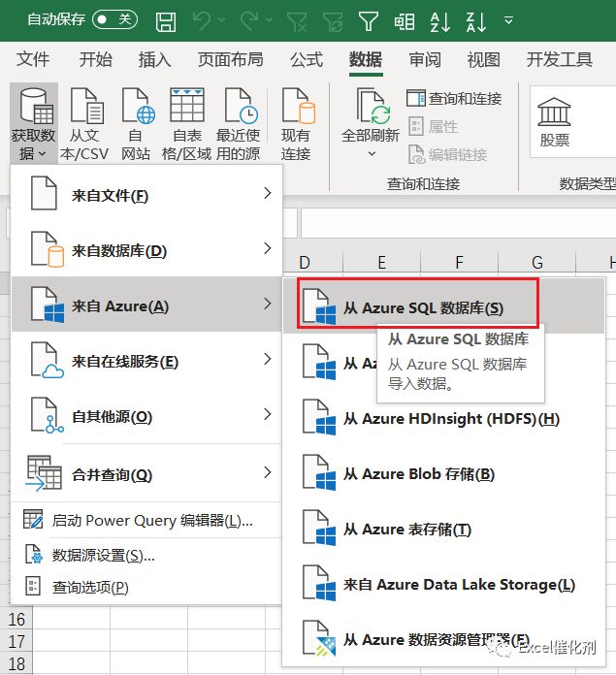Select 从 Azure Blob 存储(B)

click(443, 473)
